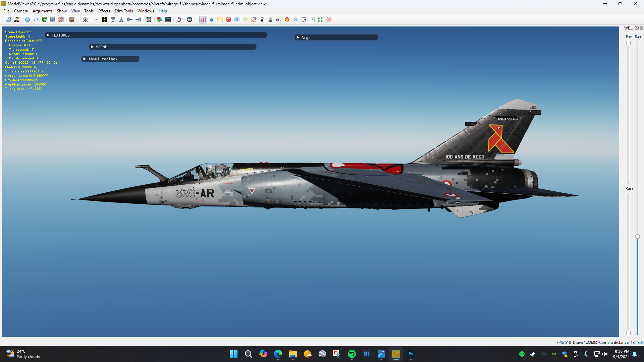Viewport: 644px width, 362px height.
Task: Click the FPS readout in status bar
Action: point(563,343)
